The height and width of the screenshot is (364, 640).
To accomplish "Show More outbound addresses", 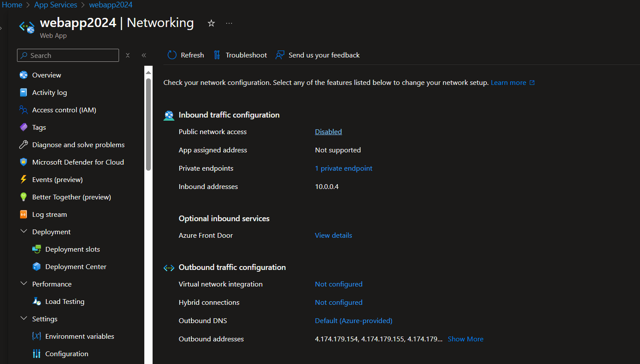I will tap(466, 339).
